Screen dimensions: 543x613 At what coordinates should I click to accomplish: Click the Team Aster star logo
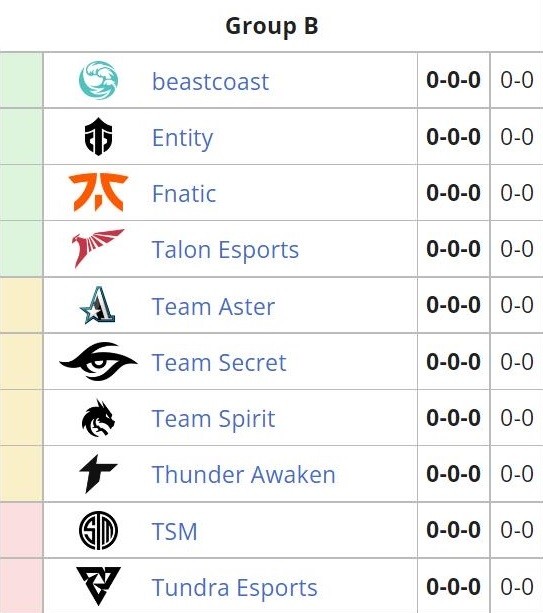tap(98, 305)
